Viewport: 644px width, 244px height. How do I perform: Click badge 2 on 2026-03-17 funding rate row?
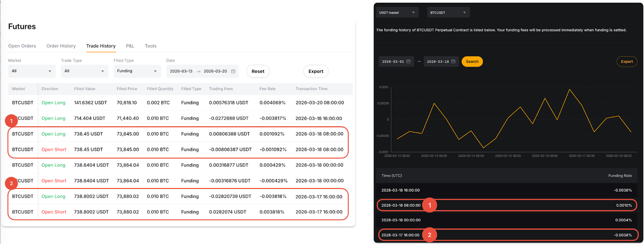(x=429, y=235)
